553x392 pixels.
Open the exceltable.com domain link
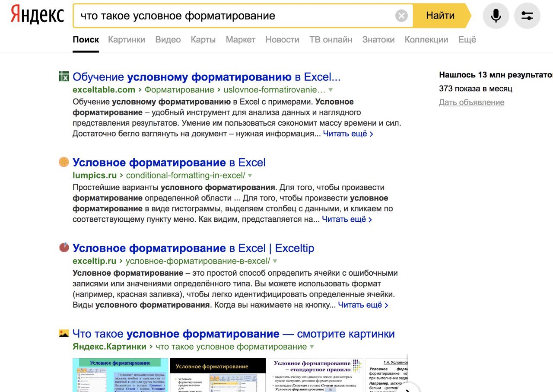point(104,90)
